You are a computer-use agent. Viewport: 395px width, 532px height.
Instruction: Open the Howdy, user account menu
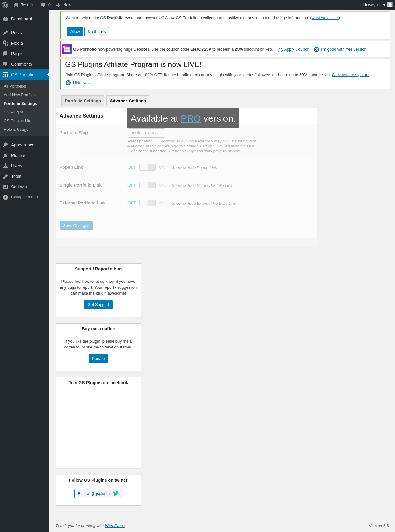click(377, 5)
